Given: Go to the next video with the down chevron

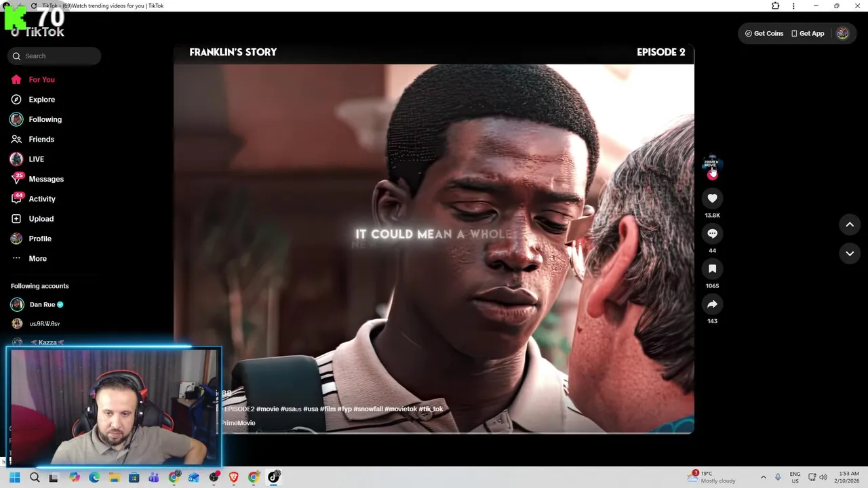Looking at the screenshot, I should pyautogui.click(x=850, y=253).
